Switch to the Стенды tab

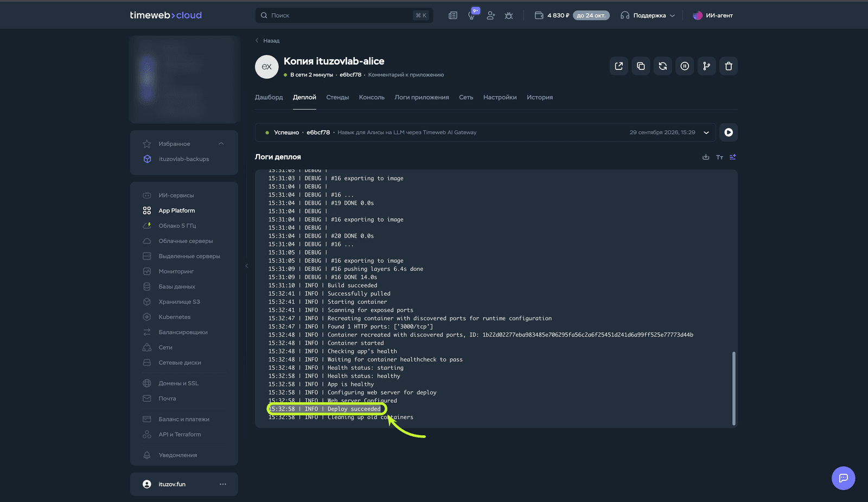tap(337, 98)
